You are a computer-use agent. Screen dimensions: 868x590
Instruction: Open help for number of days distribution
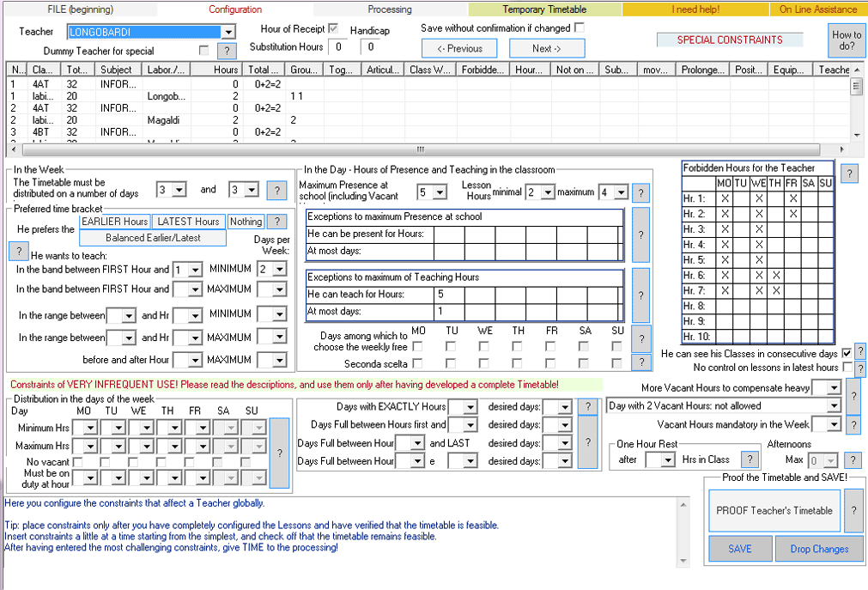pos(276,190)
